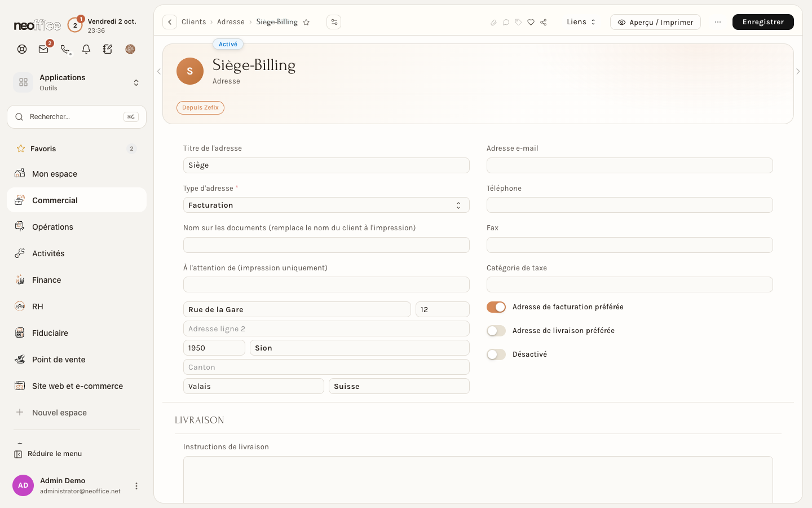
Task: Open the Finance workspace
Action: tap(77, 280)
